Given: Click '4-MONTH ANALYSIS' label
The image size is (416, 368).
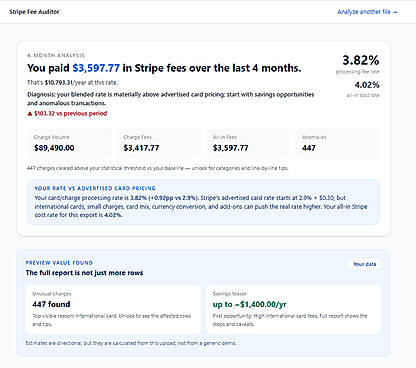Looking at the screenshot, I should point(56,55).
